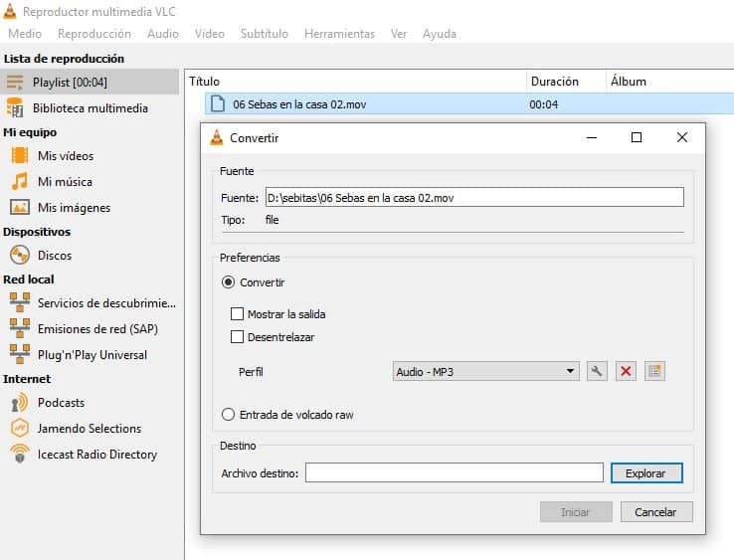
Task: Delete selected profile with red X
Action: coord(626,372)
